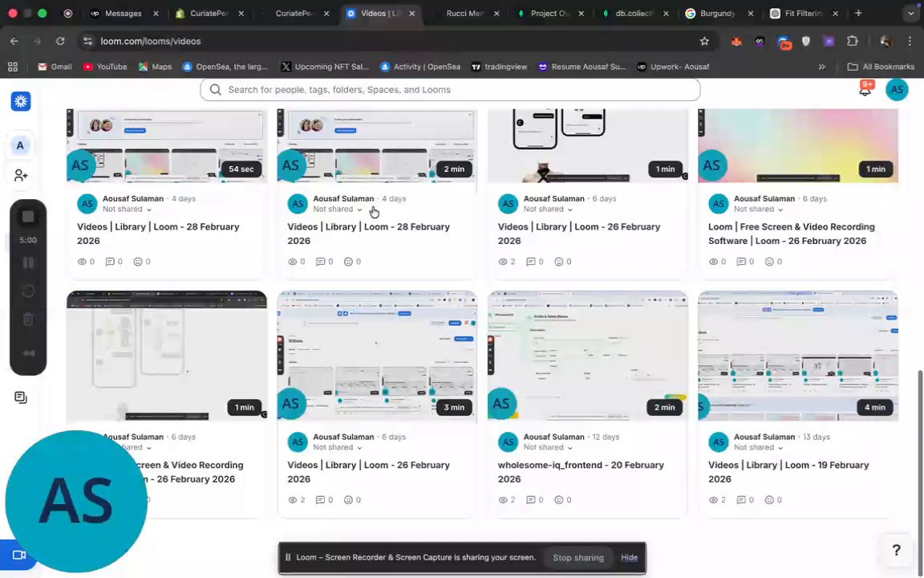This screenshot has width=924, height=578.
Task: Expand 'Not shared' on the 54 sec video card
Action: tap(128, 210)
